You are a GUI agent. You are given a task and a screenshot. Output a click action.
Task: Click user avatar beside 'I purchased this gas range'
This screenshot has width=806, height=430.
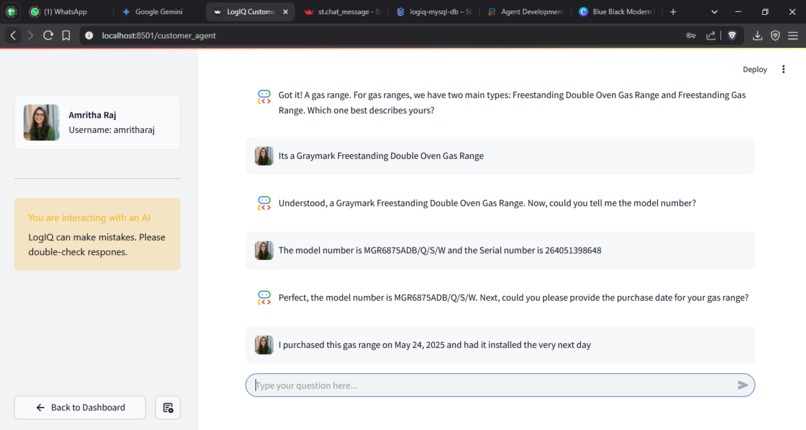264,345
